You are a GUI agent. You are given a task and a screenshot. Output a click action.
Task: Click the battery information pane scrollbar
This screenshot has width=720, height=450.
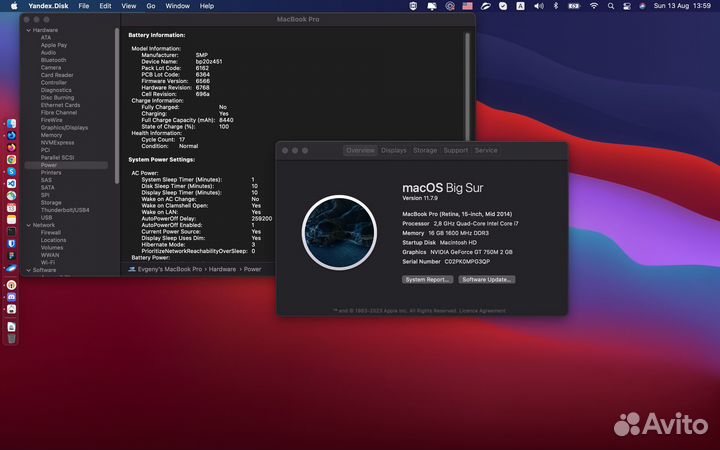tap(467, 87)
